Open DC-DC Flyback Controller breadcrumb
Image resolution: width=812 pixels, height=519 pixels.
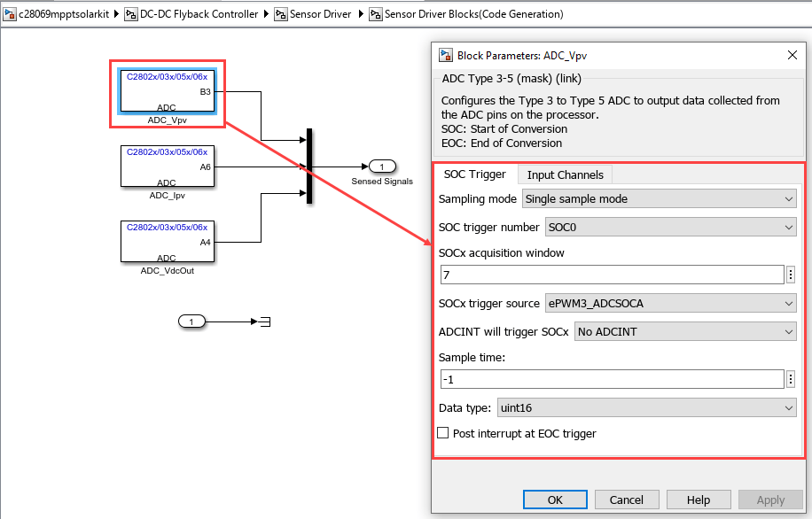point(199,14)
